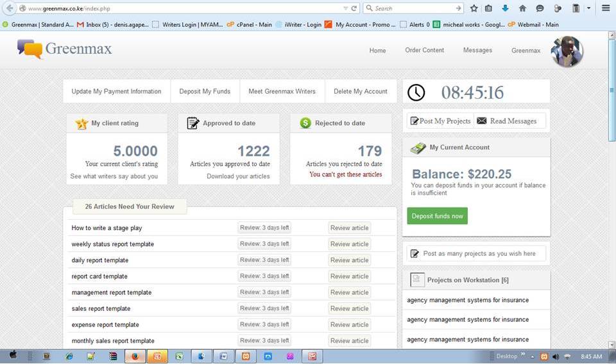This screenshot has height=364, width=616.
Task: Show hidden system tray icons arrow
Action: pyautogui.click(x=533, y=357)
